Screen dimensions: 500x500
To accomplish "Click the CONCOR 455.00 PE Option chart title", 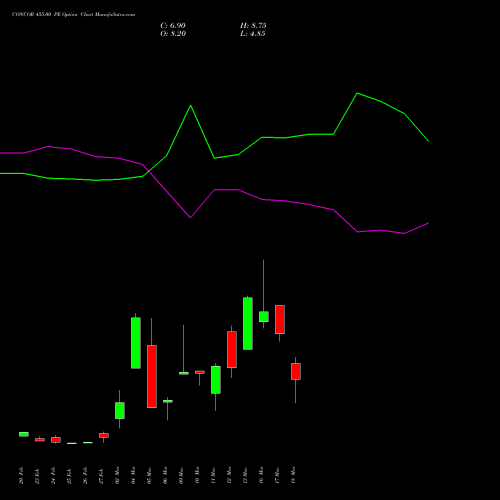I will (x=73, y=15).
